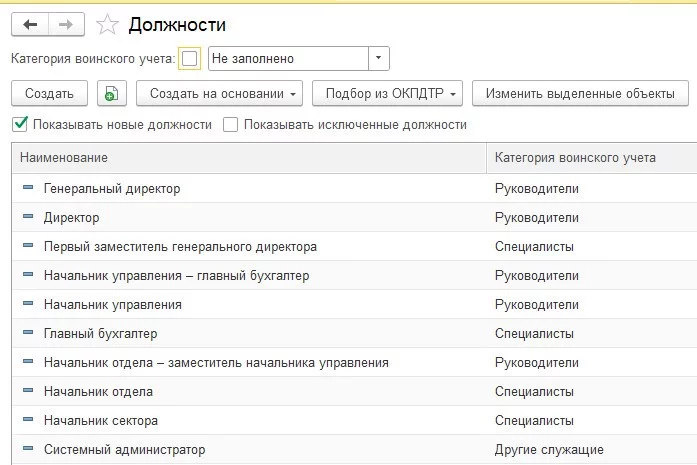The width and height of the screenshot is (697, 465).
Task: Click the row icon of Генеральный директор
Action: pos(28,188)
